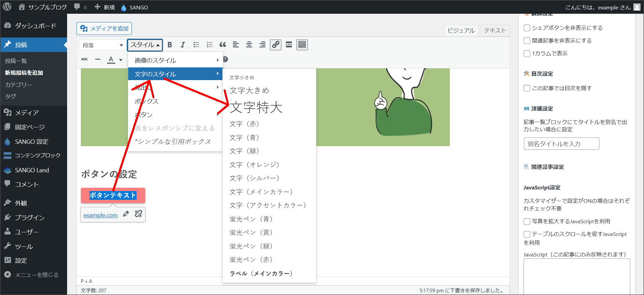Screen dimensions: 644x295
Task: Collapse the スタイル dropdown menu
Action: (145, 45)
